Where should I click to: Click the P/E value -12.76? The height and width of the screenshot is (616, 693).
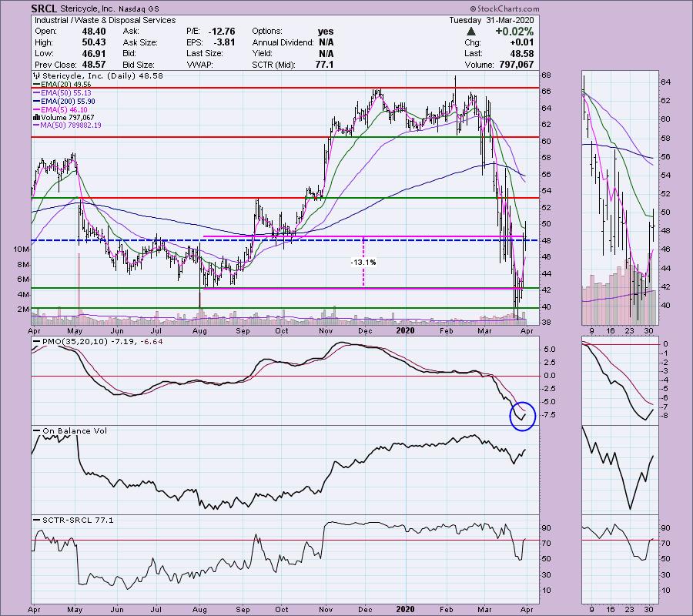(x=223, y=32)
